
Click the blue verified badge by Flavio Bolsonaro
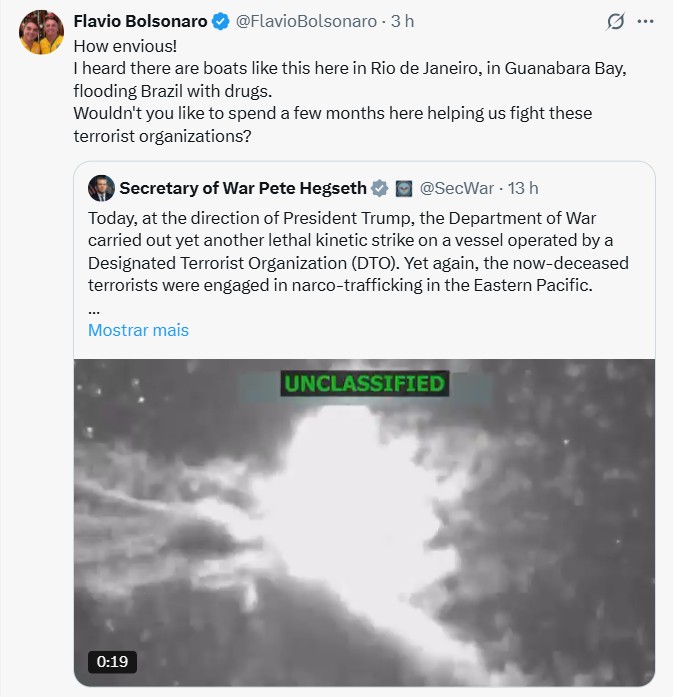point(222,21)
